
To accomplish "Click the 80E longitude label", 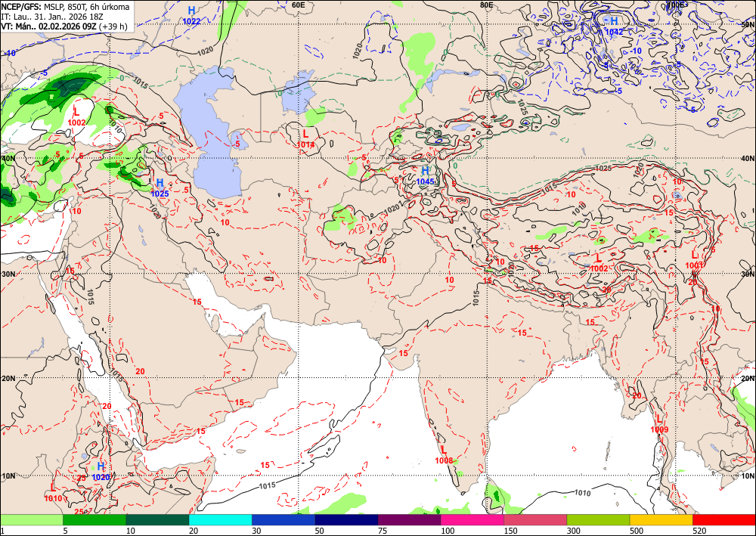I will pyautogui.click(x=486, y=5).
